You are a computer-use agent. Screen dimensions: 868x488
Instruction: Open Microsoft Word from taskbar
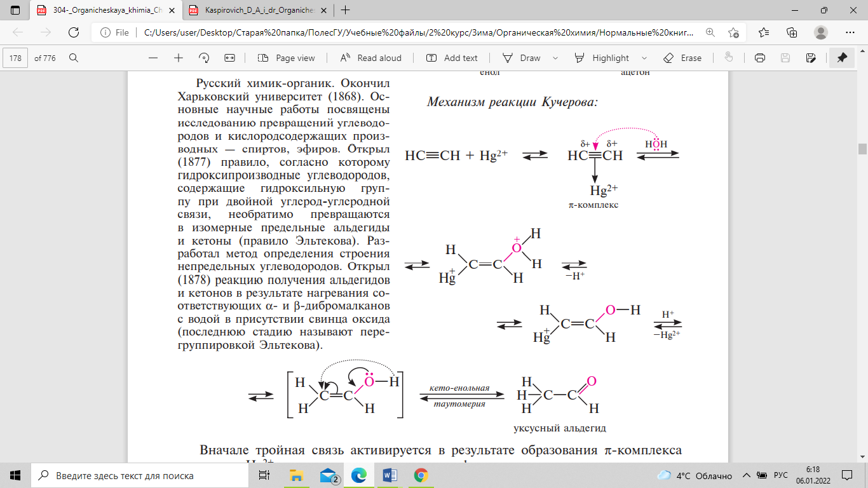[x=390, y=475]
